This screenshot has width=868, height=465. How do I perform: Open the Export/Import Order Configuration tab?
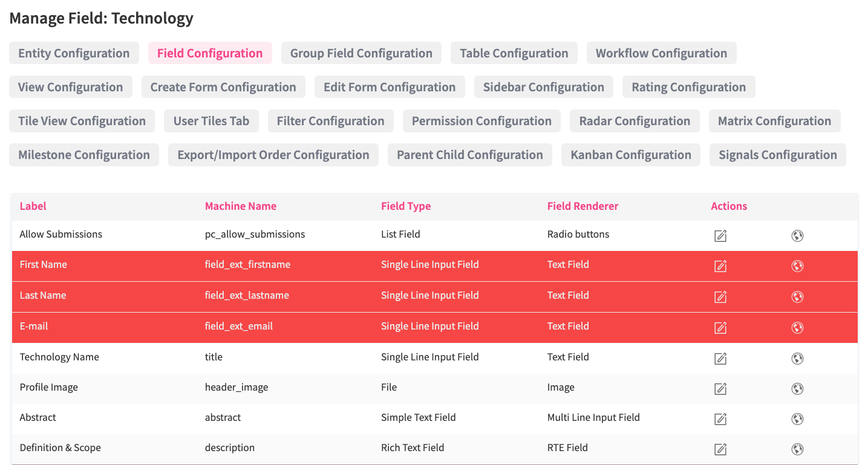273,155
